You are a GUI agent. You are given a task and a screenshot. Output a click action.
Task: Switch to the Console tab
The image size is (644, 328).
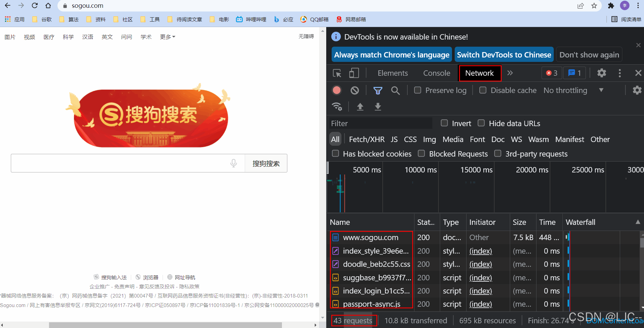coord(436,73)
